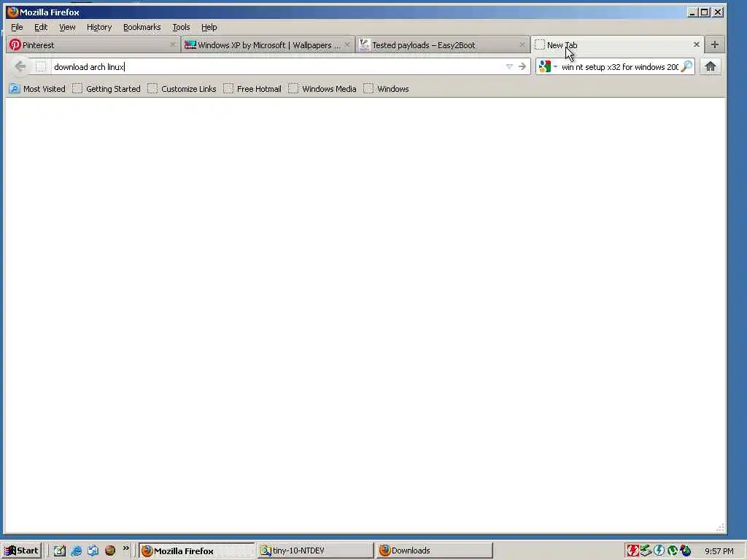Open the View menu
This screenshot has height=560, width=747.
coord(67,27)
